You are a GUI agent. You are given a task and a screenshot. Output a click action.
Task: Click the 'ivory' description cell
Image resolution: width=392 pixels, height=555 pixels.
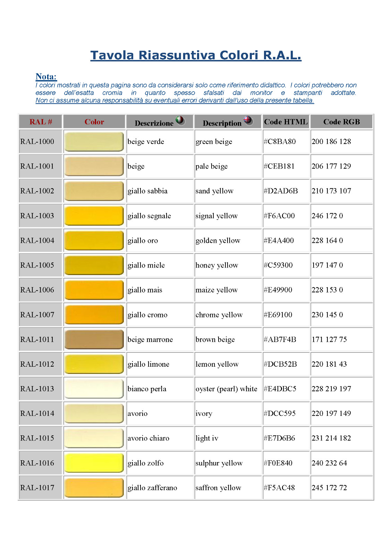[228, 413]
